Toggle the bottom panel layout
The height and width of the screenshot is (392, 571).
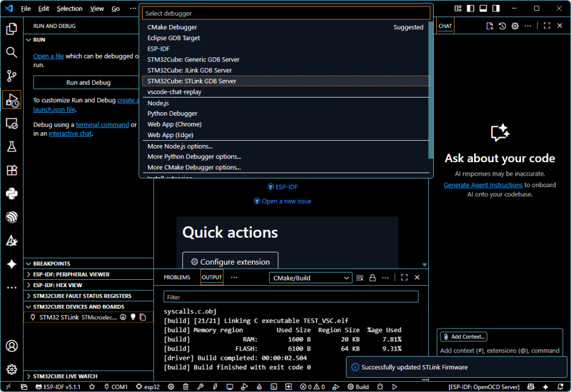coord(483,9)
